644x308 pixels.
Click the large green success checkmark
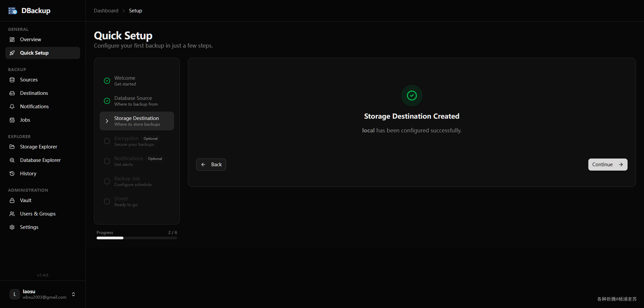pyautogui.click(x=412, y=96)
